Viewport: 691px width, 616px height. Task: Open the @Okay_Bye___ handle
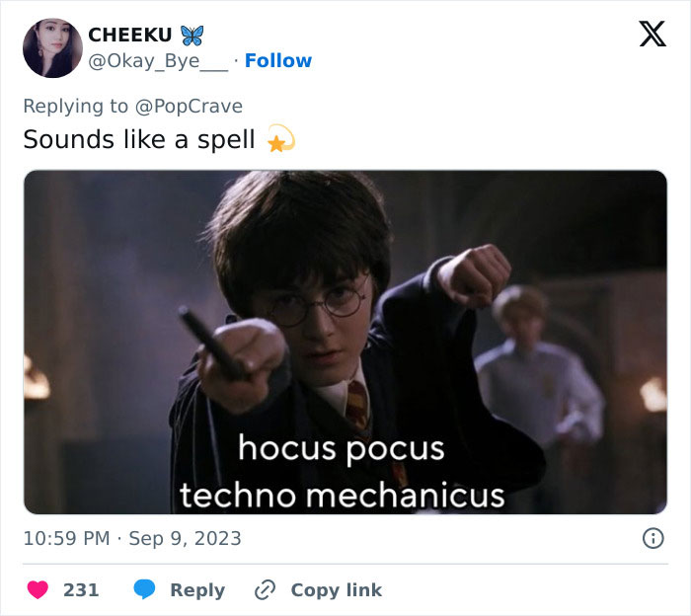coord(158,61)
